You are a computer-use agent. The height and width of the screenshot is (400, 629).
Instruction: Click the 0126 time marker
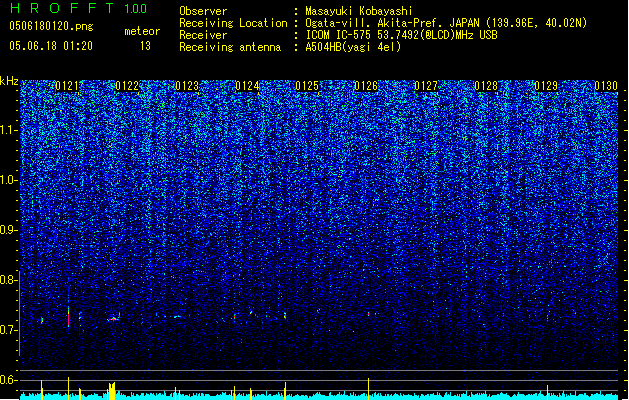(366, 86)
